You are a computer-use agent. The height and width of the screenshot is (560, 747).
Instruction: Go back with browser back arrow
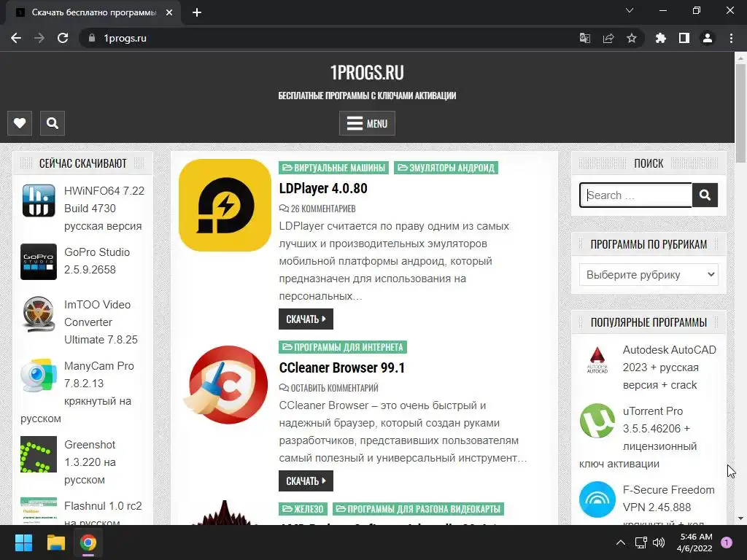pos(16,38)
